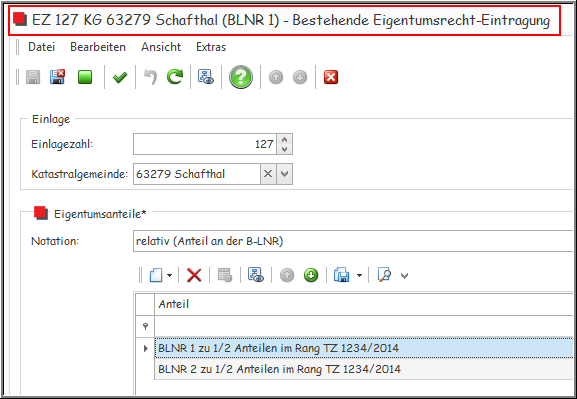The height and width of the screenshot is (399, 577).
Task: Click the gray up arrow in the main toolbar
Action: (276, 77)
